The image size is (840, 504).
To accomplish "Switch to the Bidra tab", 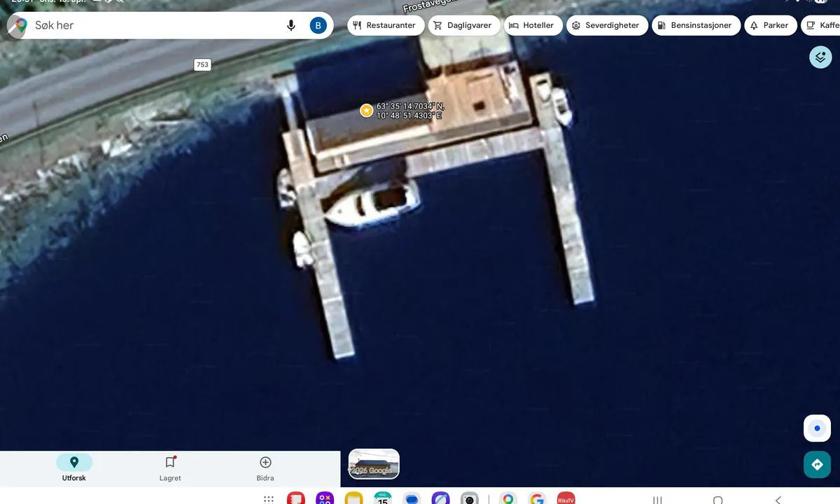I will [265, 468].
